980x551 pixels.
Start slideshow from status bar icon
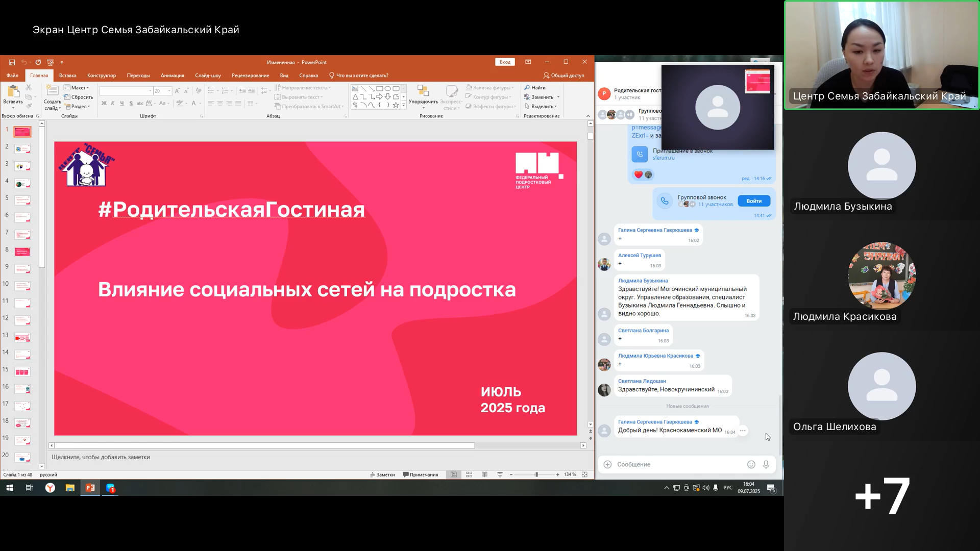(x=500, y=474)
